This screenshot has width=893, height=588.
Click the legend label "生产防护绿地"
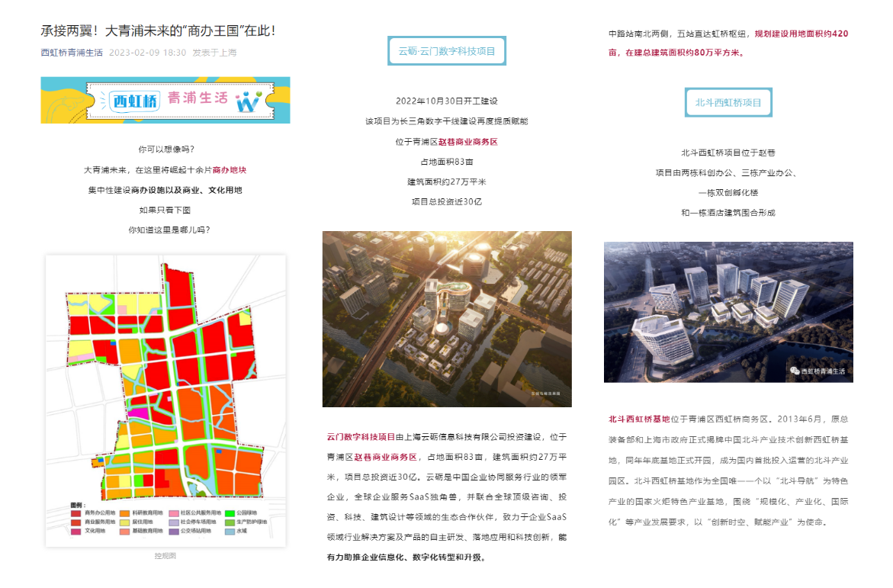pos(252,522)
